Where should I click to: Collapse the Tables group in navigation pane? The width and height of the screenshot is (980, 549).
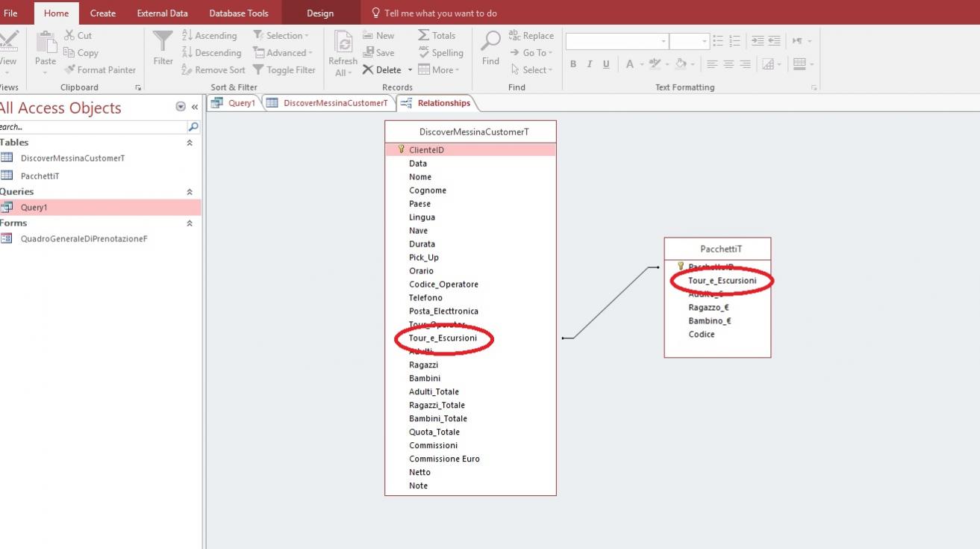click(190, 143)
